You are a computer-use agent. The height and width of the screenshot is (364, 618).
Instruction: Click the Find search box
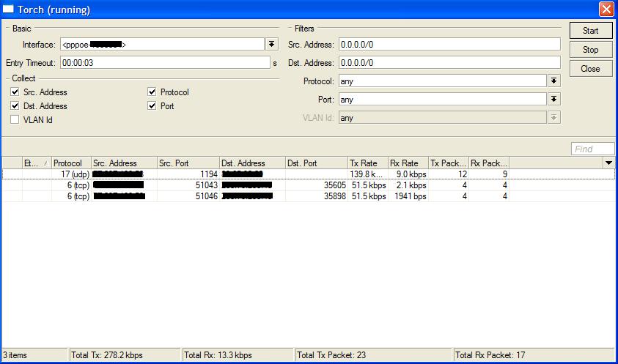click(x=592, y=149)
